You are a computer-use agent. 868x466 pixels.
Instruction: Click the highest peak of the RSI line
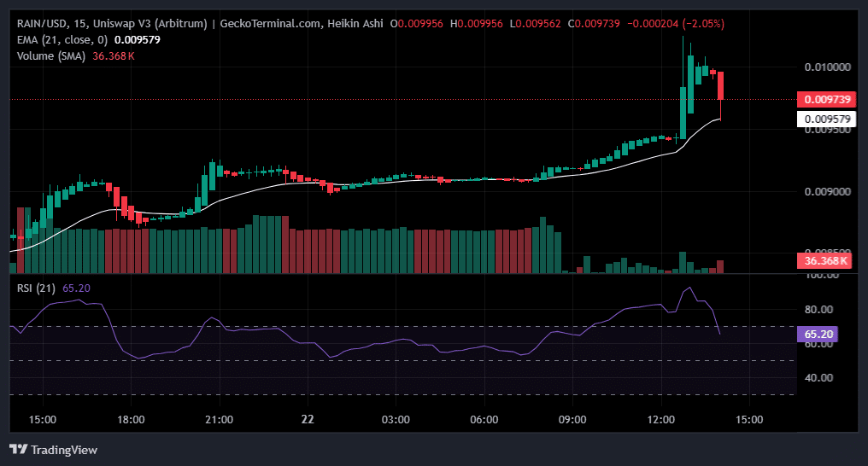click(x=689, y=288)
